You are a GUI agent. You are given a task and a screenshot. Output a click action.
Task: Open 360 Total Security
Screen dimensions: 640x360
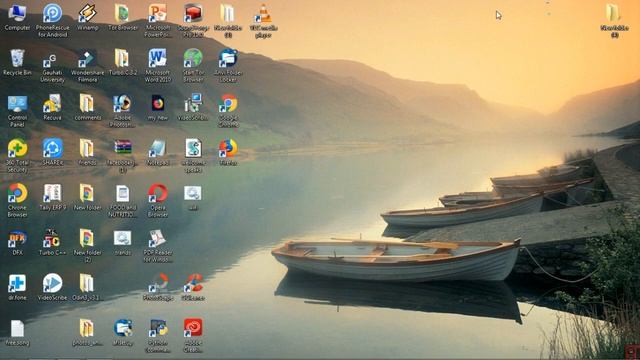17,156
